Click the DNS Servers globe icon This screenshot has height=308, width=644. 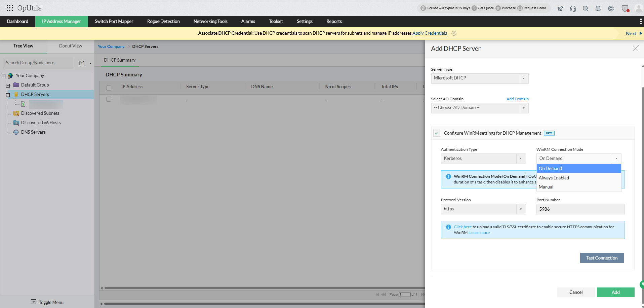(x=16, y=132)
